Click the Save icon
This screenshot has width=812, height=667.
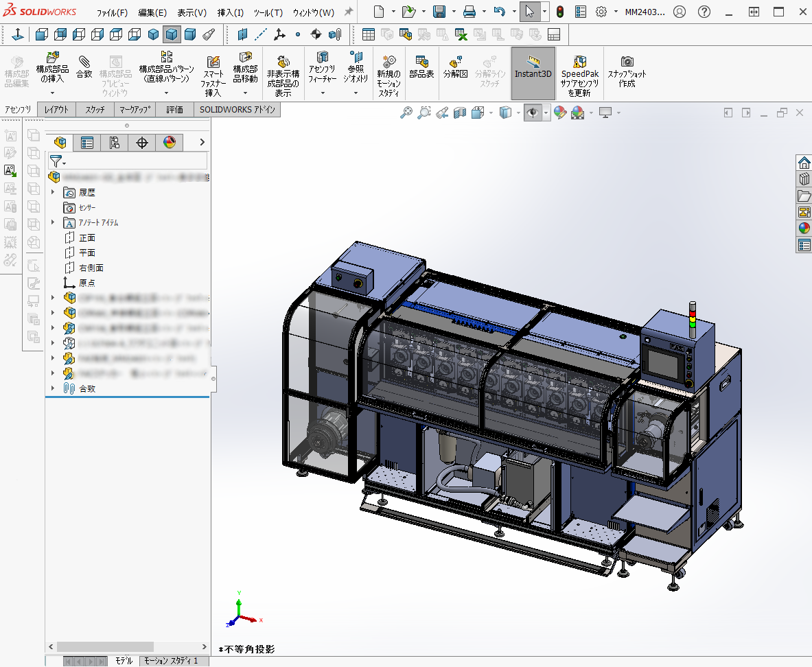(x=439, y=12)
